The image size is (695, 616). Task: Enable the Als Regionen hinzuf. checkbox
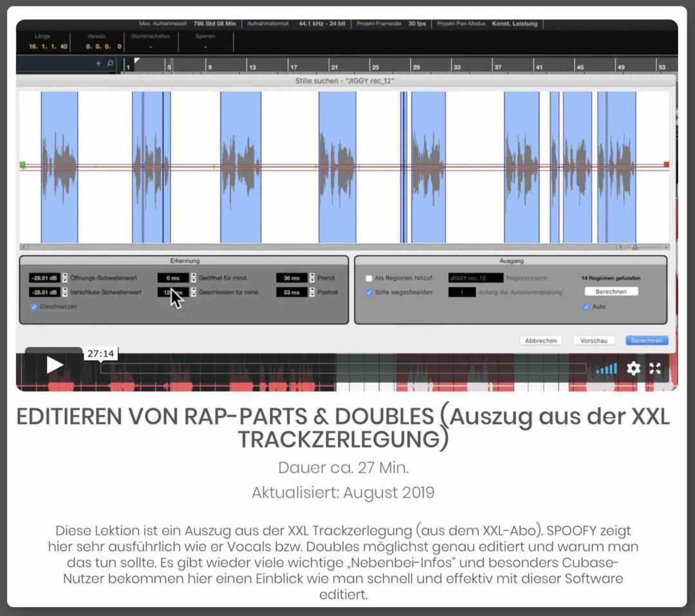369,276
